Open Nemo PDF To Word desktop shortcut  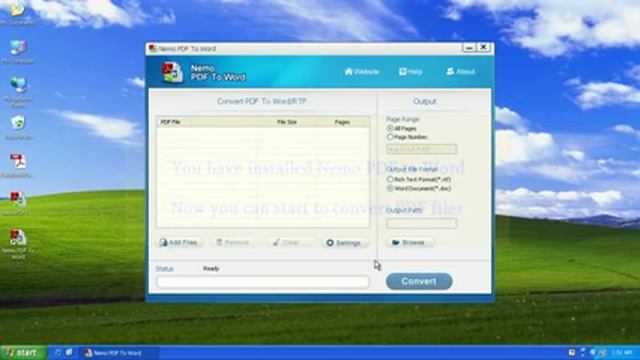point(18,245)
